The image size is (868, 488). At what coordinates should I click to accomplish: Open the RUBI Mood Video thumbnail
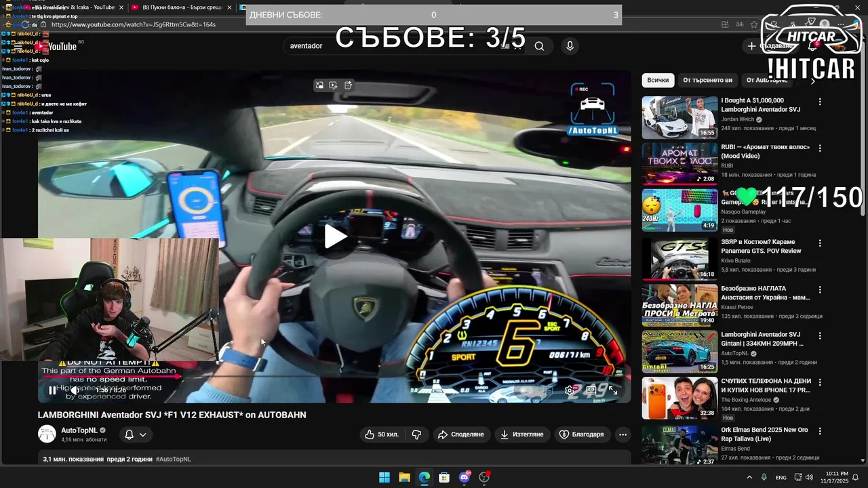point(679,163)
